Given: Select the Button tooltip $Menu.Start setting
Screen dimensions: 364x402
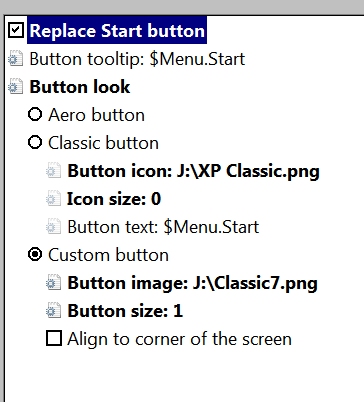Looking at the screenshot, I should (137, 59).
